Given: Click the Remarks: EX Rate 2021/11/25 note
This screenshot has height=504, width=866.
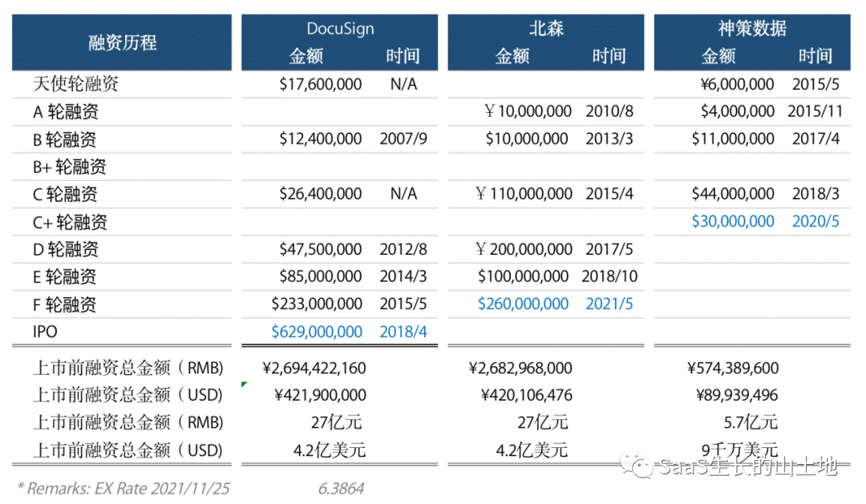Looking at the screenshot, I should pyautogui.click(x=123, y=489).
